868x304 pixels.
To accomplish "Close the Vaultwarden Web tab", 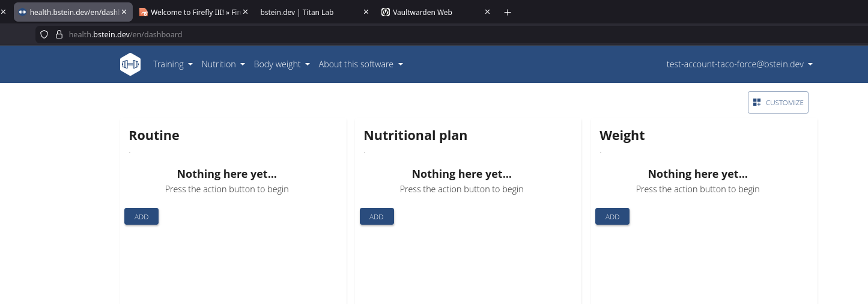I will [487, 12].
